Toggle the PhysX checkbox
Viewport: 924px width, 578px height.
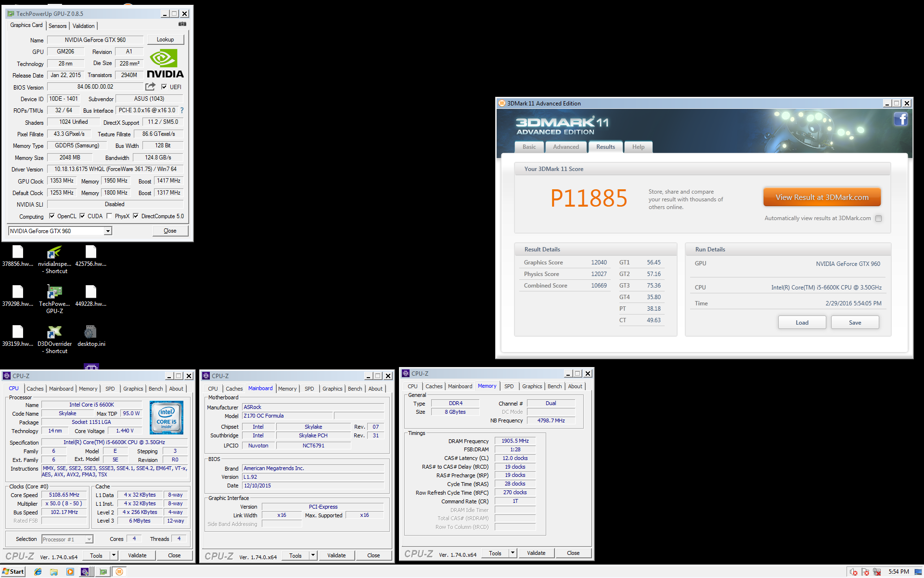click(x=109, y=216)
